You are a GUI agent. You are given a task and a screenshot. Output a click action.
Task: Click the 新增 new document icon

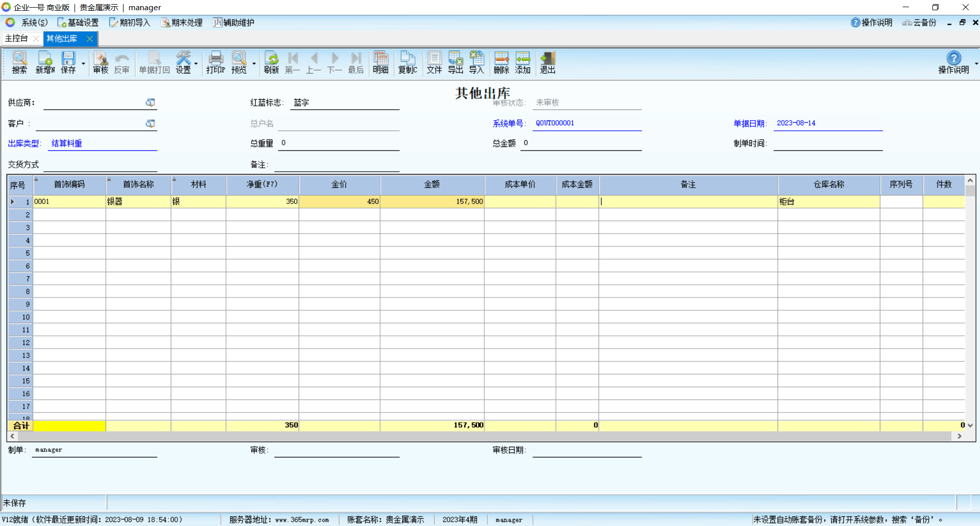click(44, 62)
